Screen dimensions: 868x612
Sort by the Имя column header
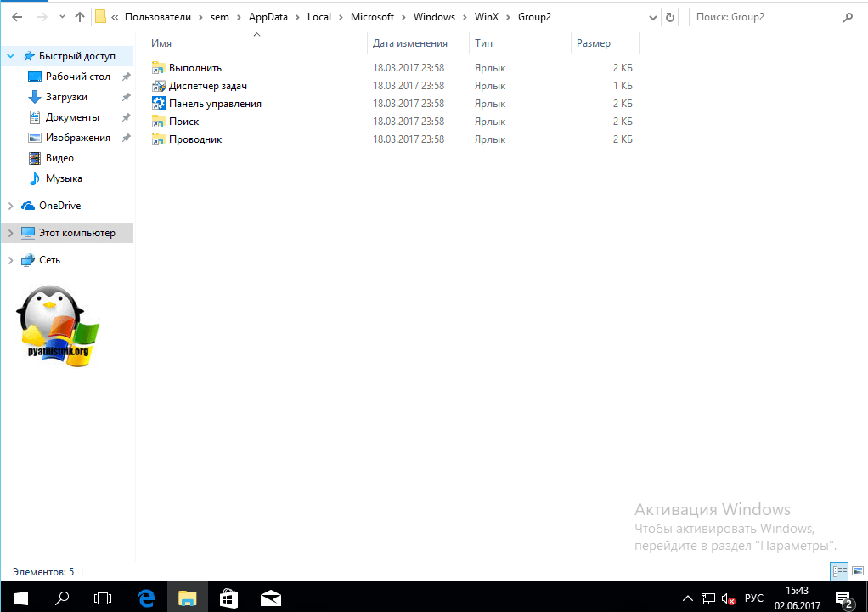(x=161, y=43)
